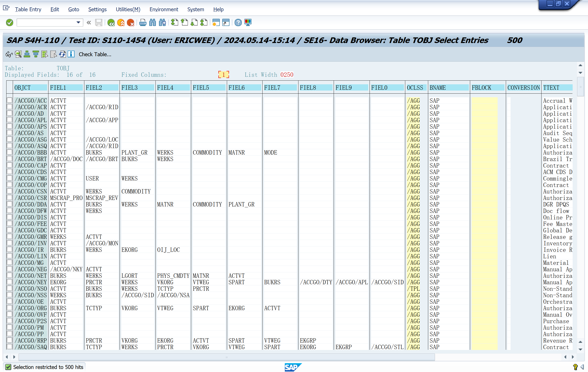Click the horizontal scrollbar track at bottom

tap(498, 357)
